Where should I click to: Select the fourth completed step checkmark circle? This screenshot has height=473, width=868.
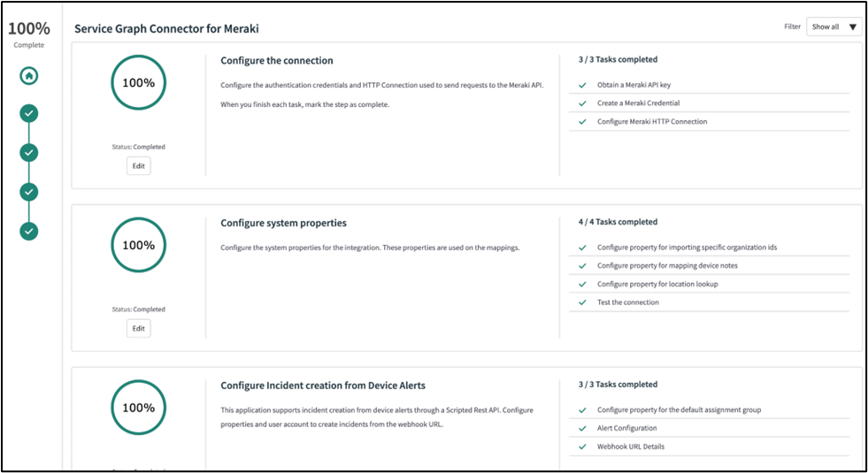tap(29, 232)
